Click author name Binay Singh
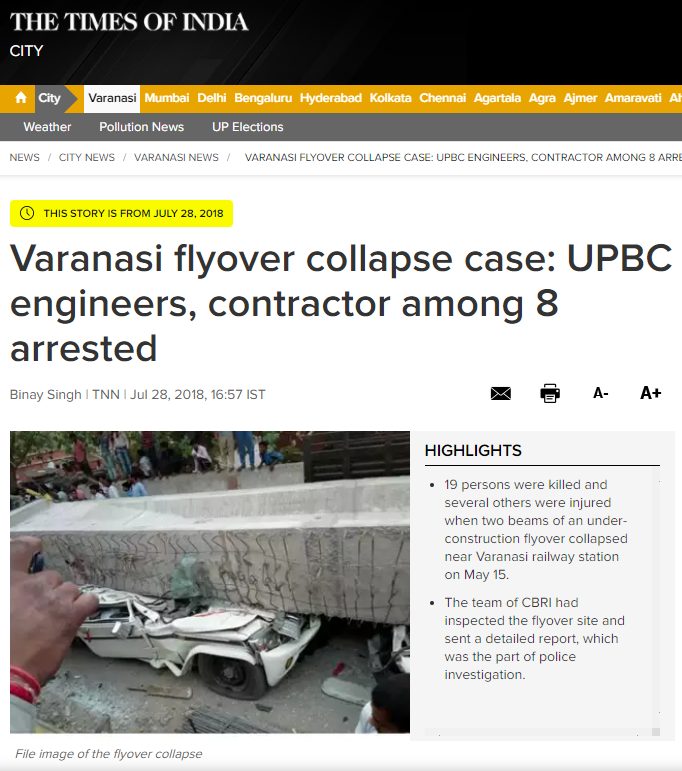Image resolution: width=682 pixels, height=771 pixels. pos(46,394)
